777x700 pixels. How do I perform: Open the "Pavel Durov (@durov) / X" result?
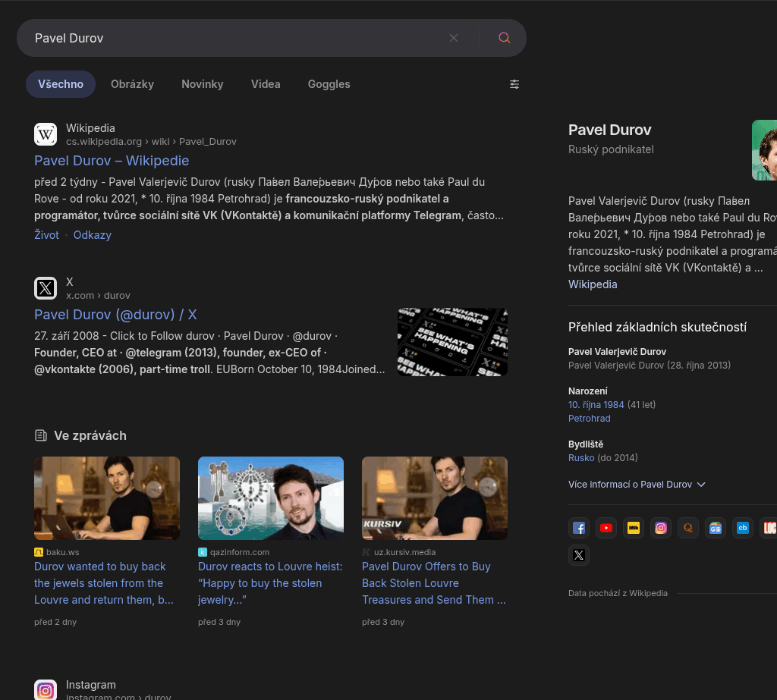115,315
